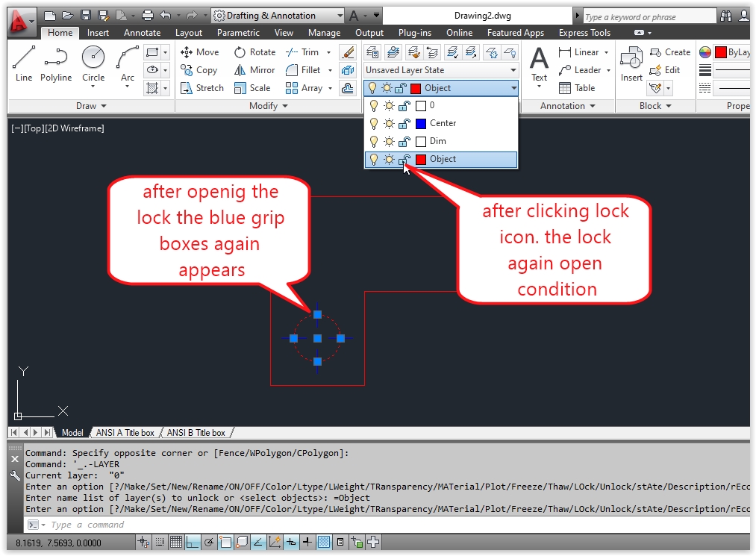Switch to the Parametric ribbon tab
The height and width of the screenshot is (556, 756).
[238, 32]
